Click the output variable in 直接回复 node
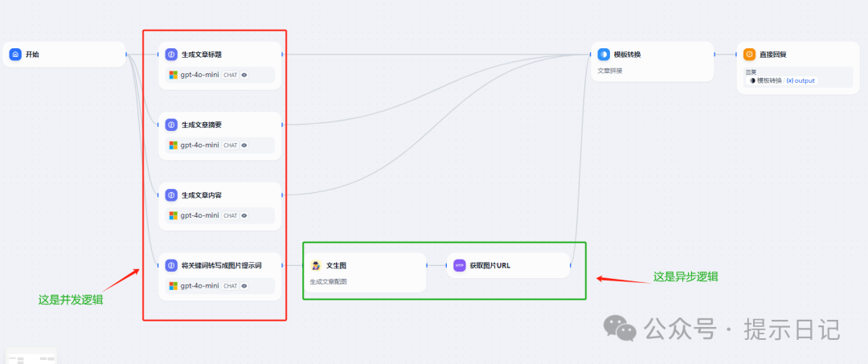Screen dimensions: 868x364 [x=800, y=80]
